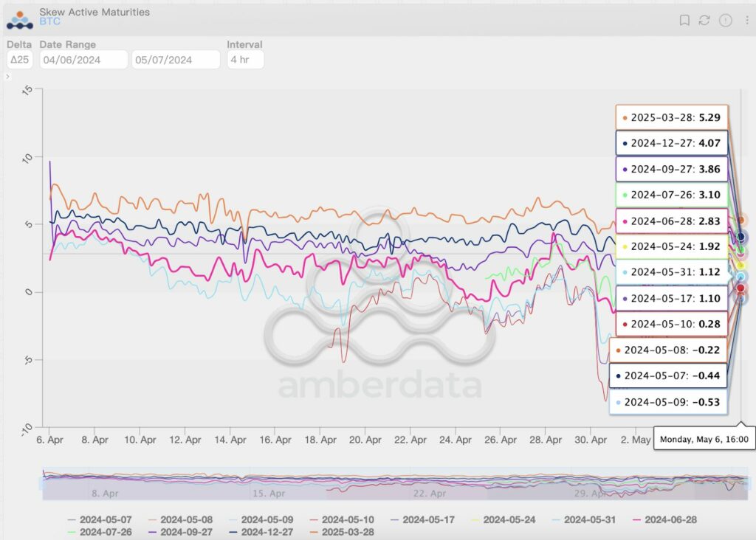Click the Amberdata logo icon
Viewport: 756px width, 540px height.
(19, 18)
